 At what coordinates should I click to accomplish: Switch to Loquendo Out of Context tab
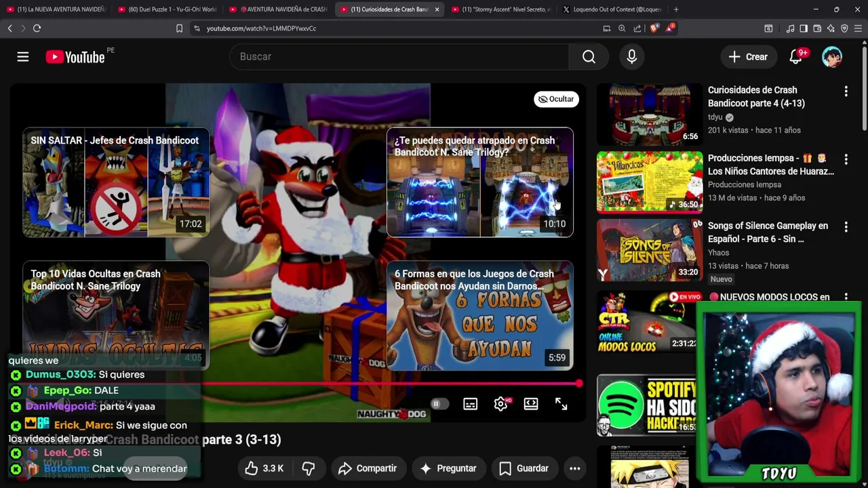612,9
